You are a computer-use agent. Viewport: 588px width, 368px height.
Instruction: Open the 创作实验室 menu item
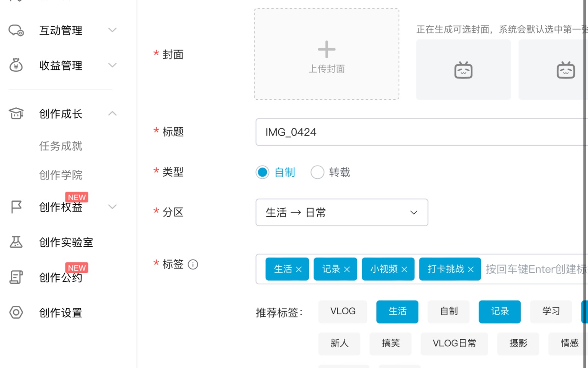[x=66, y=242]
